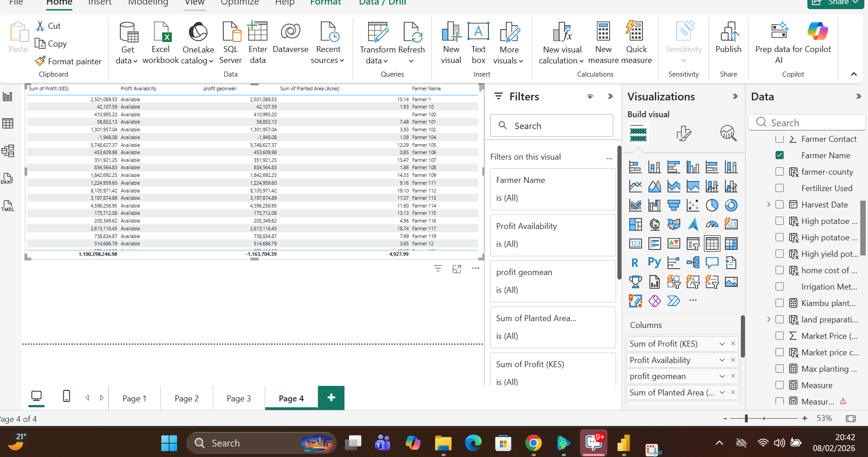The width and height of the screenshot is (868, 457).
Task: Open the Modeling ribbon tab
Action: tap(148, 3)
